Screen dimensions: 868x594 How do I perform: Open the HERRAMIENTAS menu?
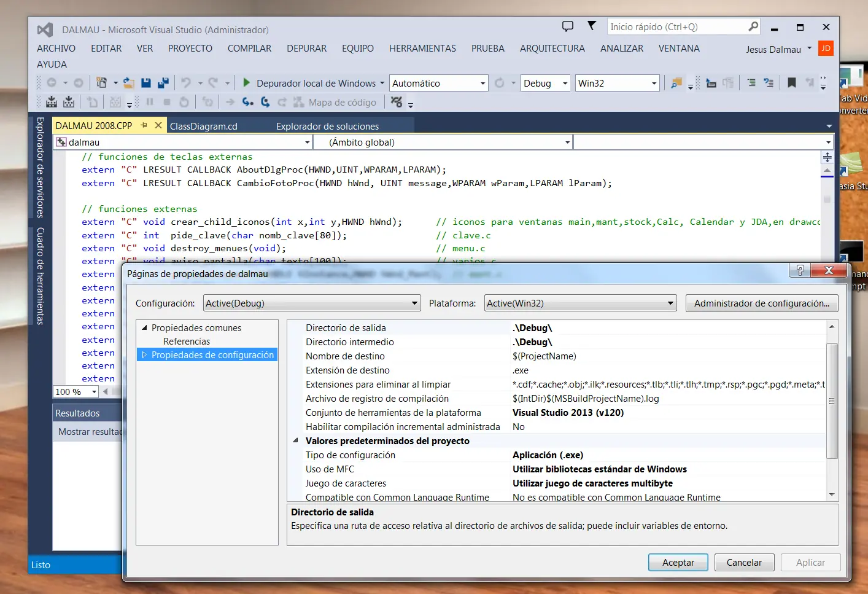pyautogui.click(x=422, y=48)
